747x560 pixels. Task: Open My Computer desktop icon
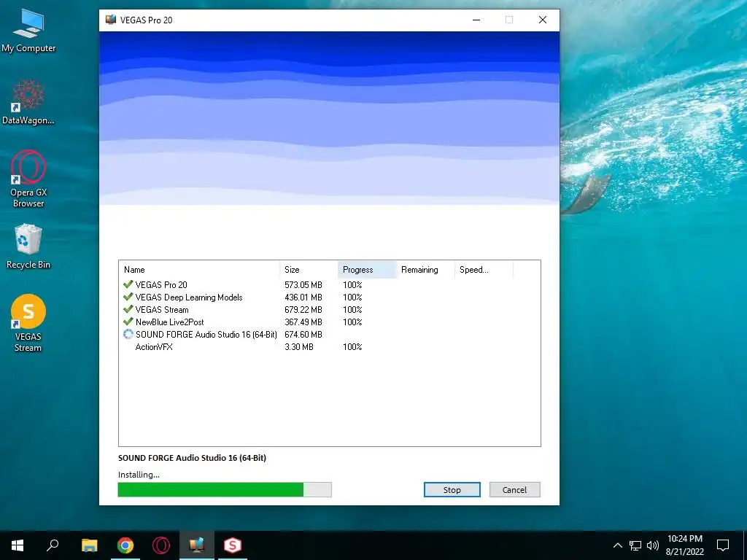tap(28, 31)
